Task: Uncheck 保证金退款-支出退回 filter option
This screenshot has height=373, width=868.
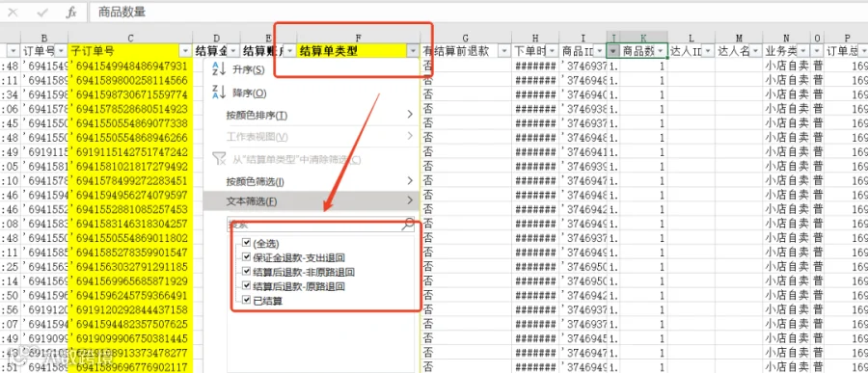Action: click(246, 258)
